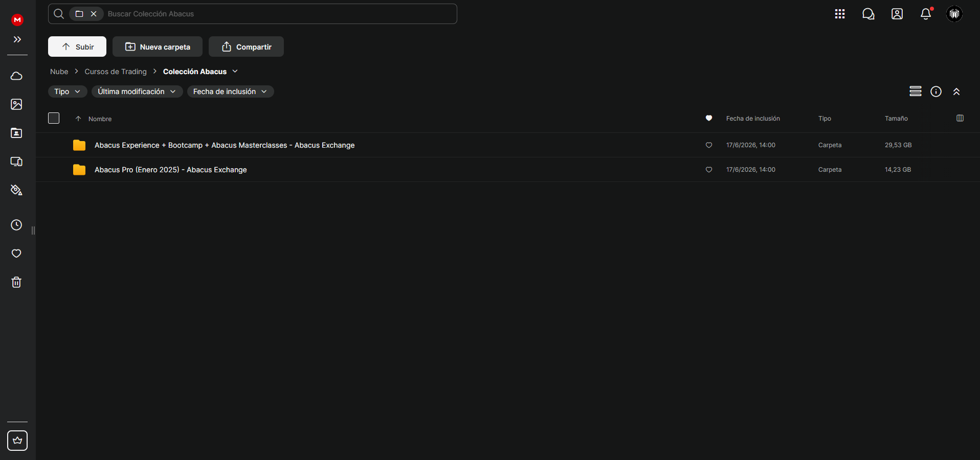Go to Nube breadcrumb
This screenshot has height=460, width=980.
(59, 72)
